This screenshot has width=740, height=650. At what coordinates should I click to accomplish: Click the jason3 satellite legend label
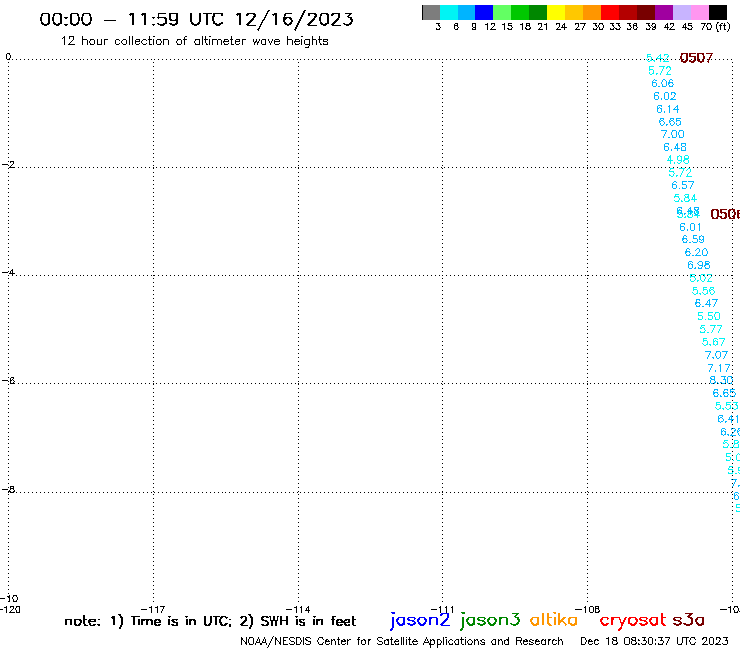pyautogui.click(x=490, y=620)
